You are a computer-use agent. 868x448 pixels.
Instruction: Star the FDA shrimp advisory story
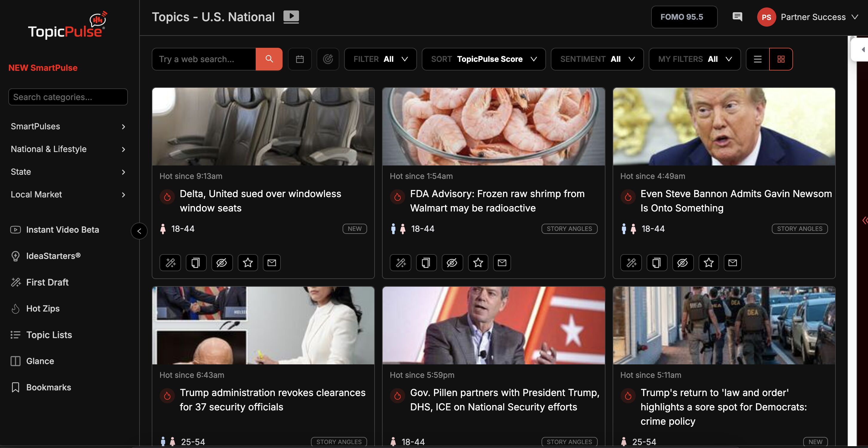click(x=478, y=263)
